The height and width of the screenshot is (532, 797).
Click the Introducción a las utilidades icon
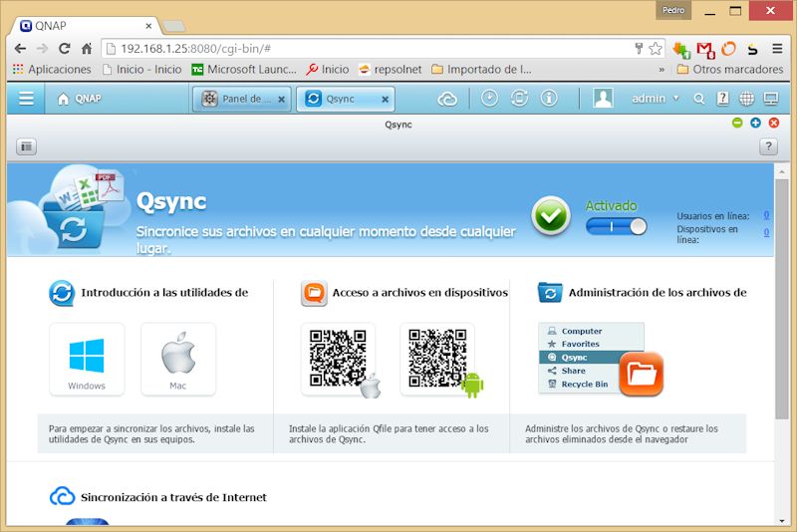coord(62,293)
